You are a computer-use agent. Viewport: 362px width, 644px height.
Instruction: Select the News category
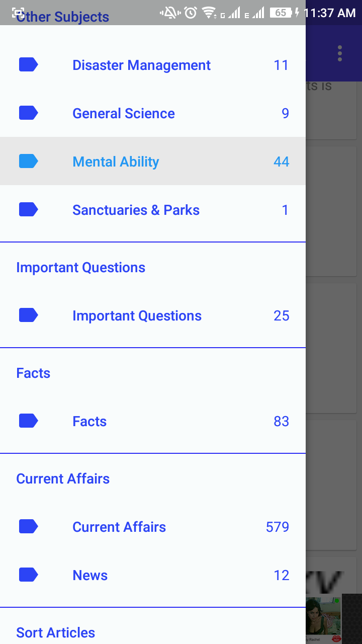pos(153,575)
